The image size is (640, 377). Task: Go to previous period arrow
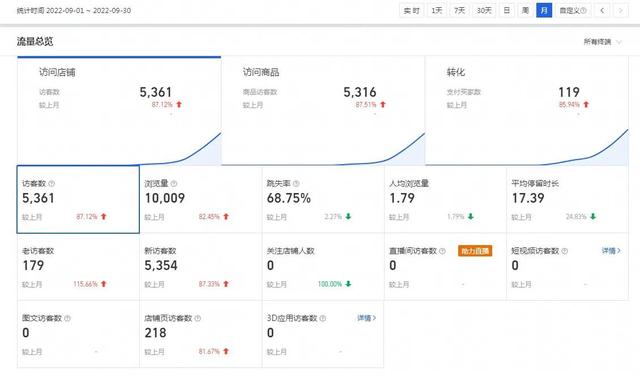pyautogui.click(x=602, y=11)
